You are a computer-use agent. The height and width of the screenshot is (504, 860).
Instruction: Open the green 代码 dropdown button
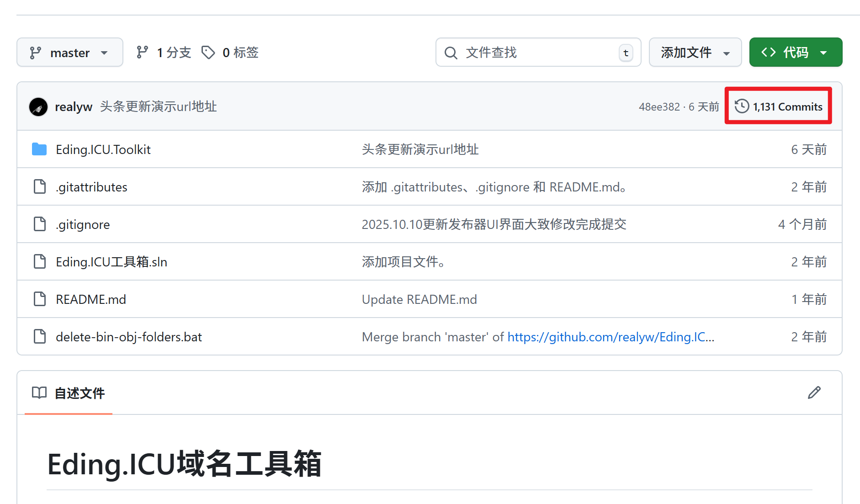point(795,53)
